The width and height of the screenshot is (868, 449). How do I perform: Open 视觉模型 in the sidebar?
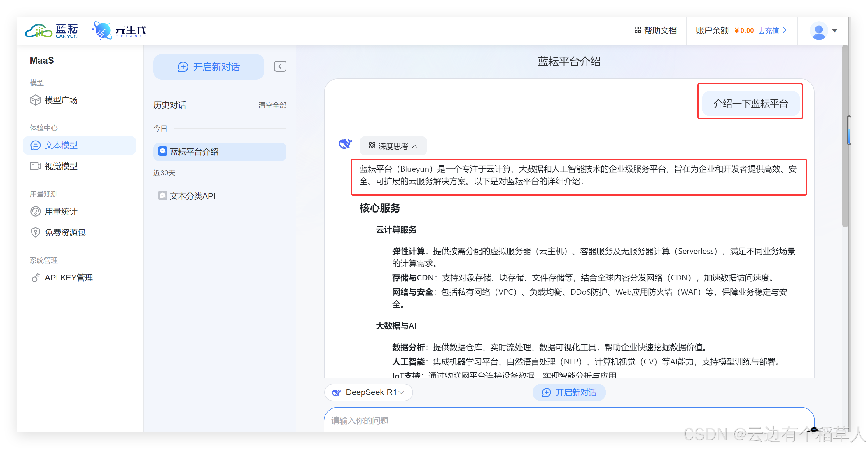click(61, 166)
